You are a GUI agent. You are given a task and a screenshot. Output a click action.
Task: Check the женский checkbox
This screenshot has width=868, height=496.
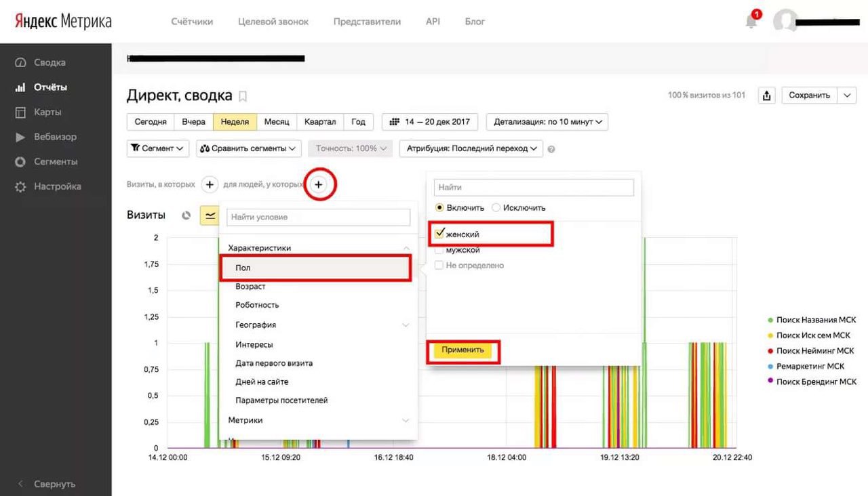439,234
